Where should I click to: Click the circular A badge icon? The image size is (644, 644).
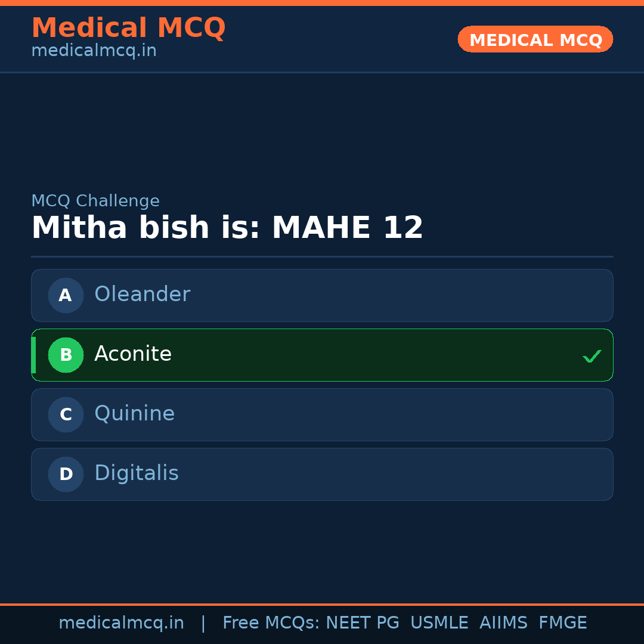(66, 295)
